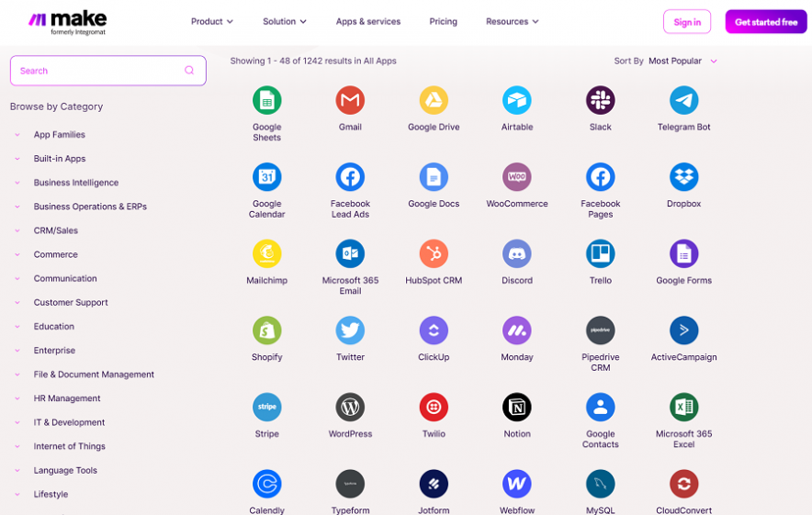Open the Twilio icon
This screenshot has height=515, width=812.
(x=434, y=407)
